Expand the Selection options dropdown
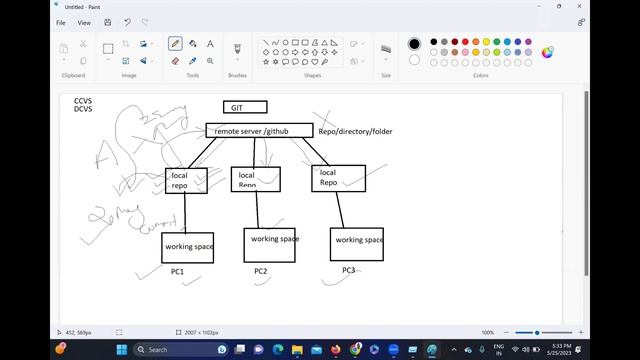The width and height of the screenshot is (640, 360). (108, 60)
